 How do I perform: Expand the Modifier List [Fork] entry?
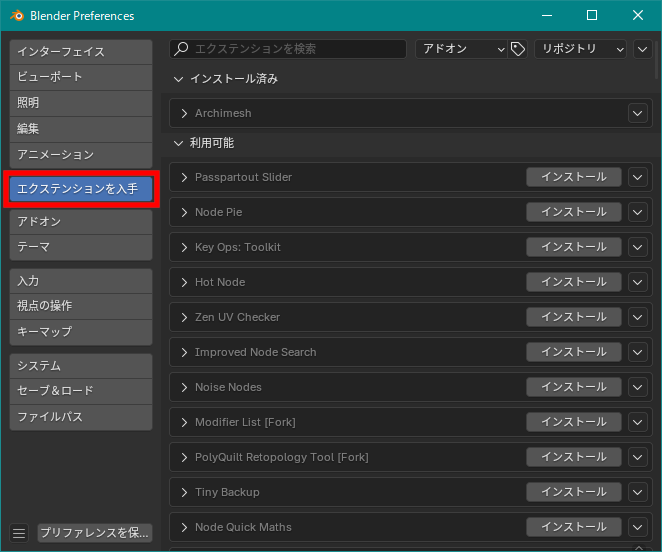tap(184, 423)
